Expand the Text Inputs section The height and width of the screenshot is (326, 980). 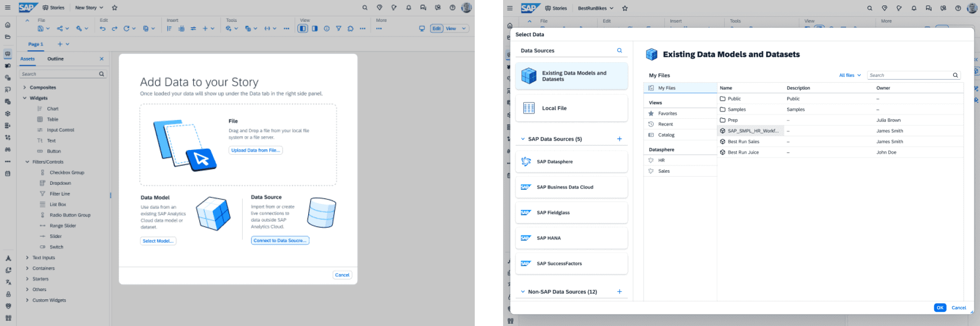tap(27, 258)
